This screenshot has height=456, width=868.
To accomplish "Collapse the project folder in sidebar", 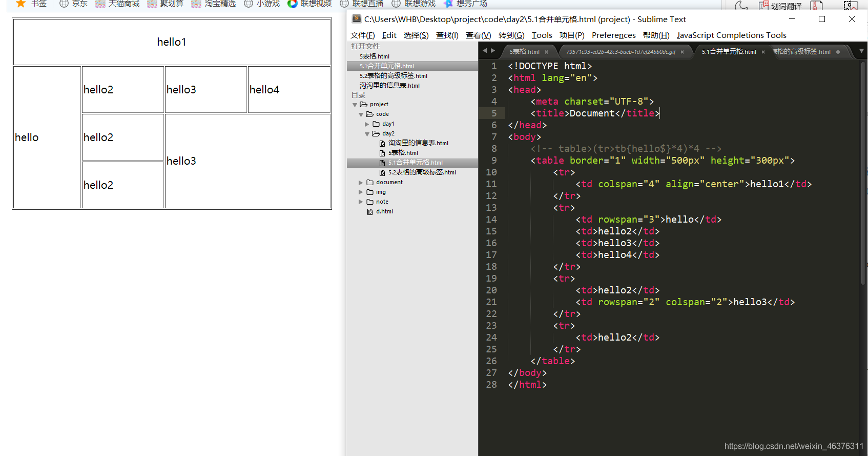I will pyautogui.click(x=355, y=105).
